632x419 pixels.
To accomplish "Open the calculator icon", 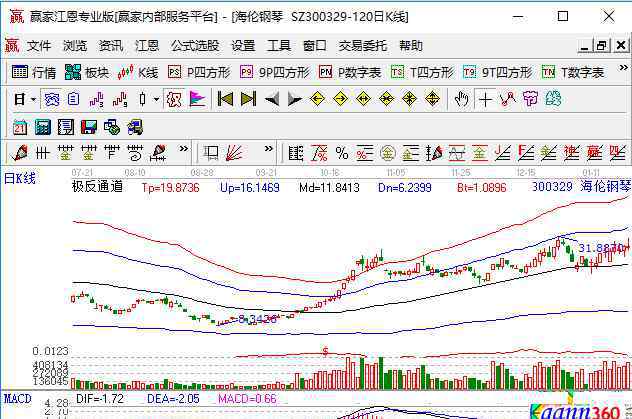I will click(43, 127).
